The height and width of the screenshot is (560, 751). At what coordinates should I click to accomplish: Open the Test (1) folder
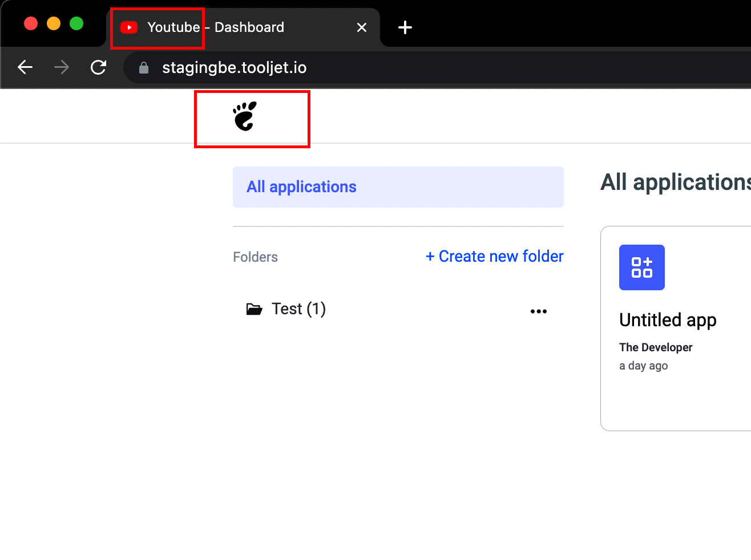pos(298,309)
